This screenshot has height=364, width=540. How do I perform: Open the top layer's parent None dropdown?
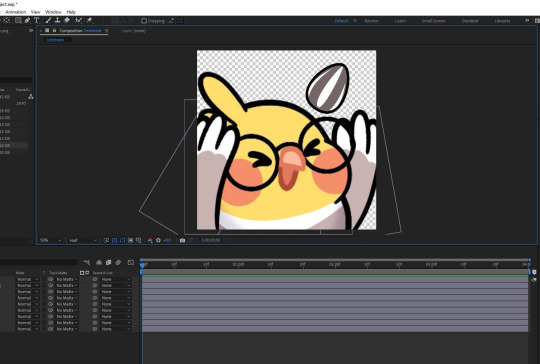click(116, 279)
